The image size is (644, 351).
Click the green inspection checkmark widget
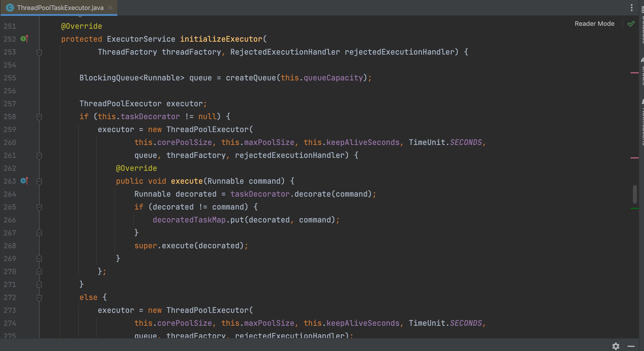coord(631,24)
